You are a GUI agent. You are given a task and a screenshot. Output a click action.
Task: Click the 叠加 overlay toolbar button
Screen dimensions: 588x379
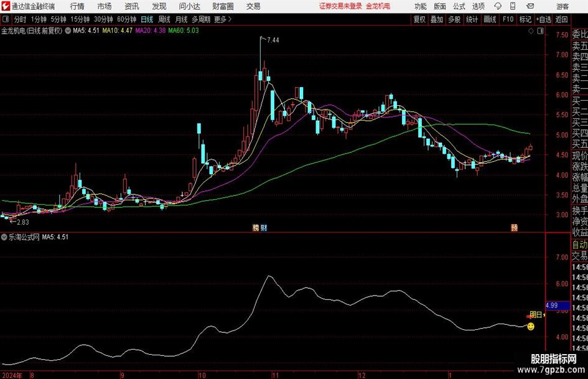(x=437, y=19)
